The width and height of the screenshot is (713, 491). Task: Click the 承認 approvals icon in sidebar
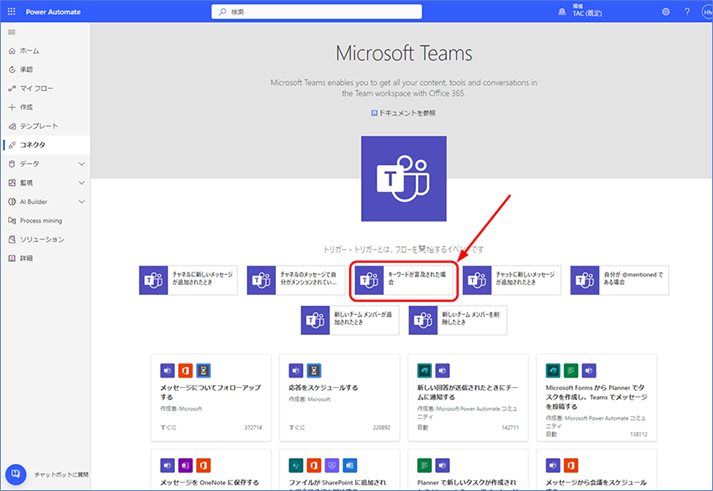tap(12, 70)
